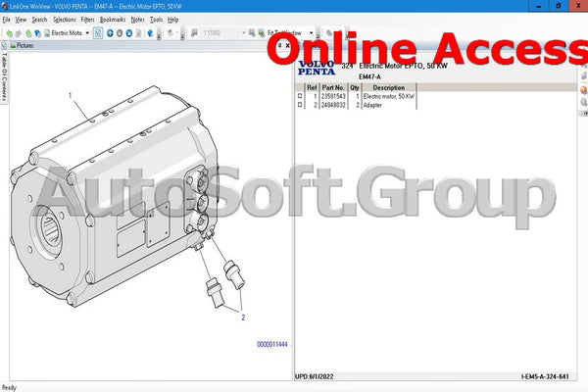Click callout number 1 on the motor drawing
Viewport: 588px width, 392px height.
coord(71,95)
